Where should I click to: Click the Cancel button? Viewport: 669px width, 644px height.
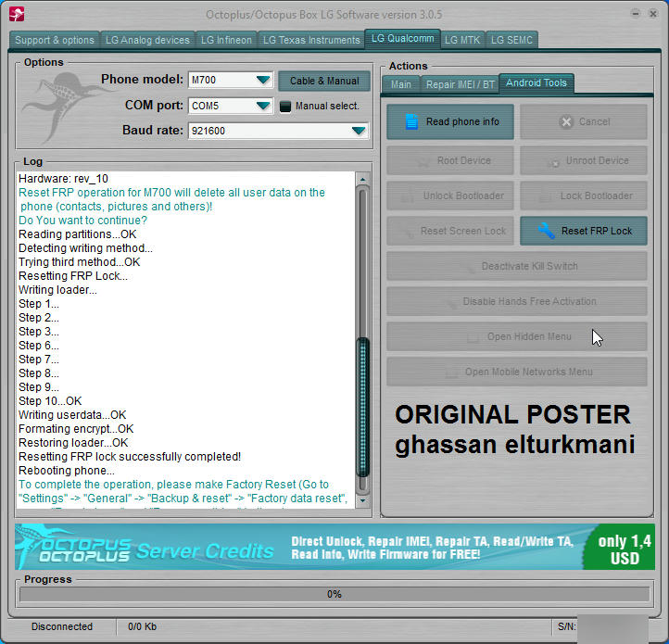click(x=584, y=121)
